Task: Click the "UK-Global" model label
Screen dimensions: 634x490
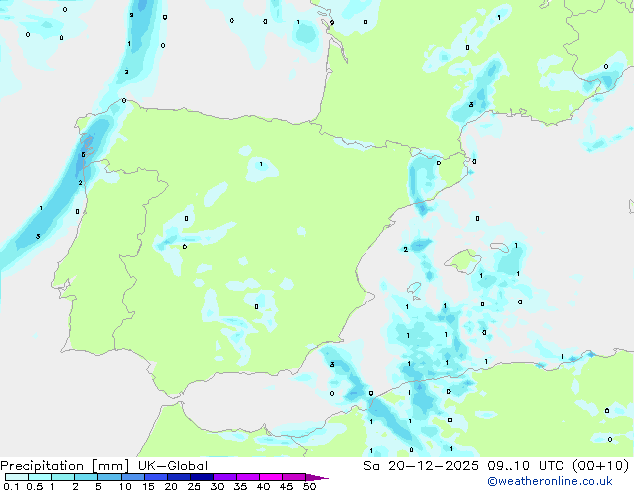Action: (x=173, y=466)
